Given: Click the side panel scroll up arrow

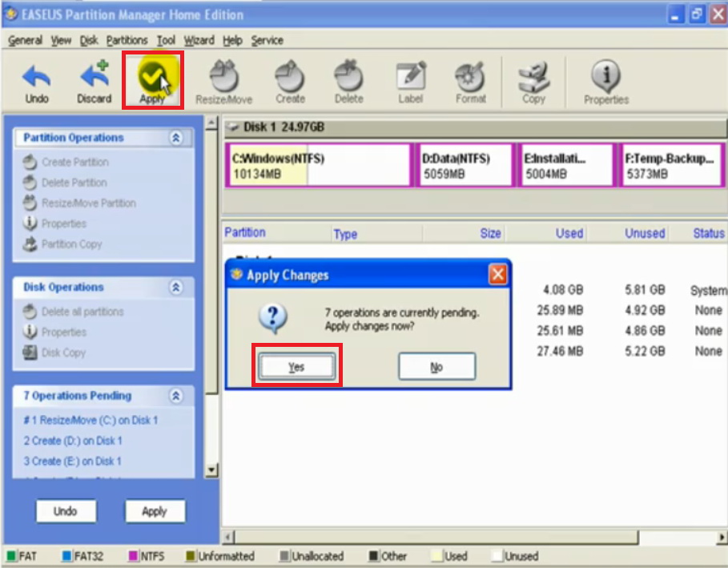Looking at the screenshot, I should (211, 123).
